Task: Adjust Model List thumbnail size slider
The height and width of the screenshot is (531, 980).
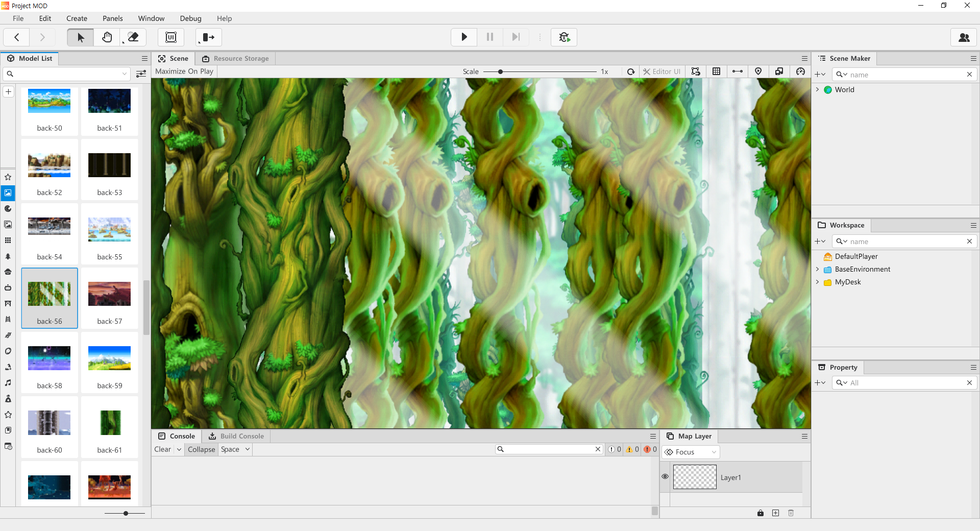Action: 126,513
